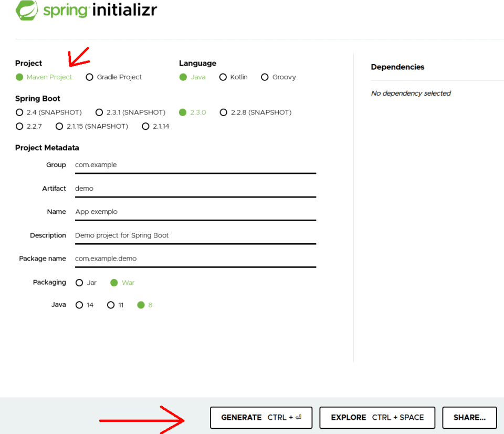The width and height of the screenshot is (504, 434).
Task: Click the Spring leaf logo
Action: pos(27,10)
